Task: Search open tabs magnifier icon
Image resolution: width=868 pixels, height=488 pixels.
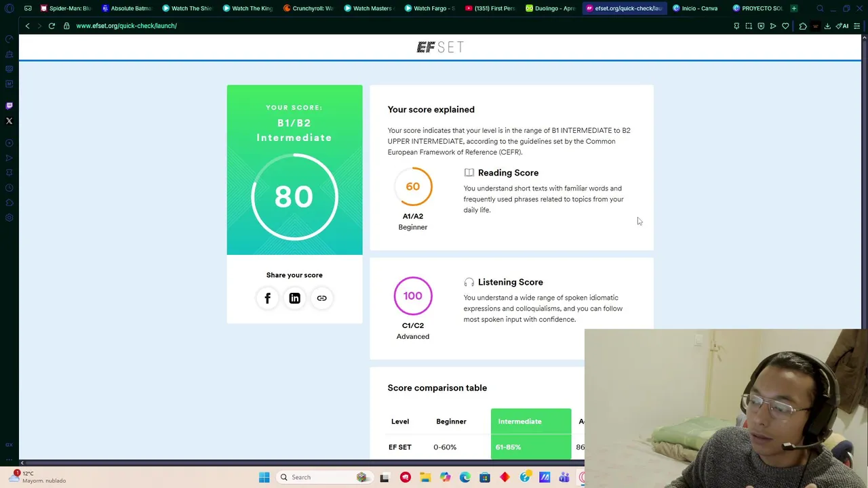Action: coord(820,8)
